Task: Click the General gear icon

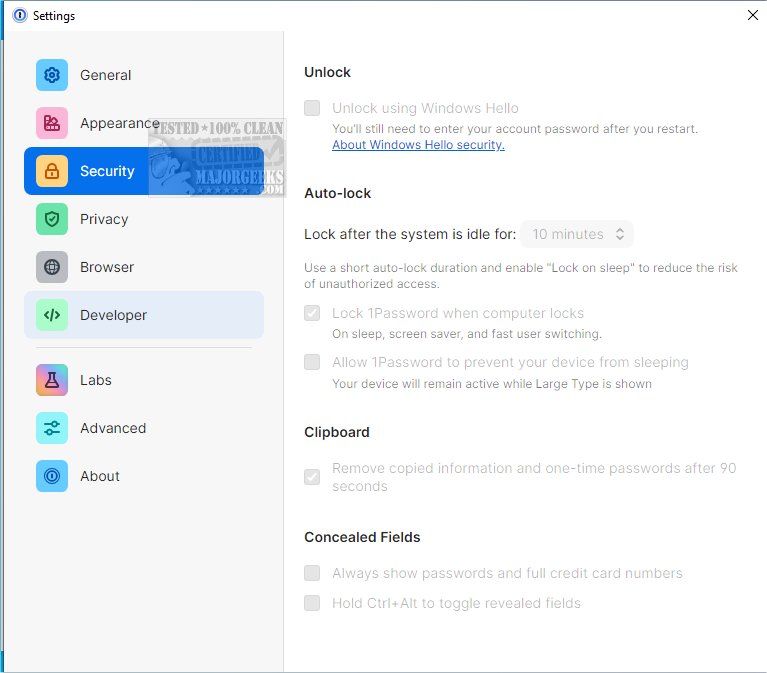Action: [52, 75]
